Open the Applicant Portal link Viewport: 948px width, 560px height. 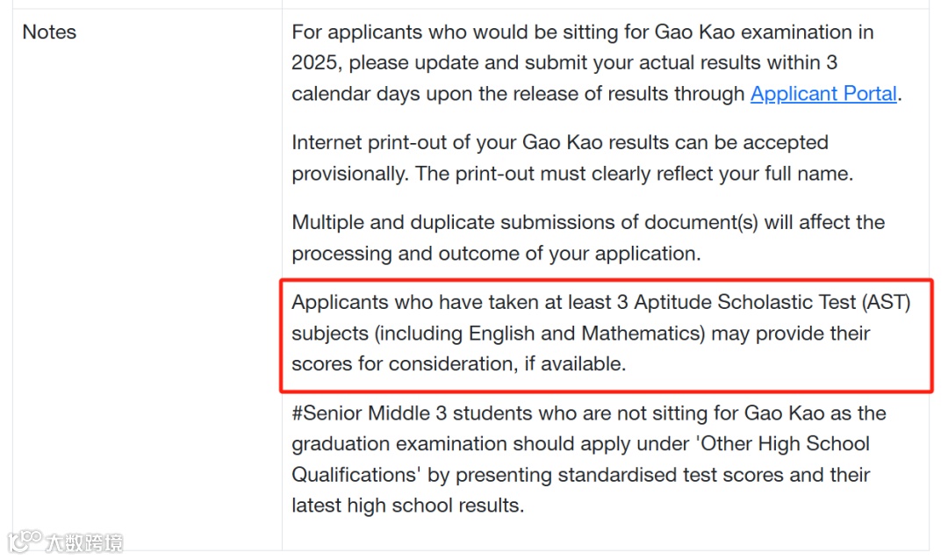tap(823, 95)
